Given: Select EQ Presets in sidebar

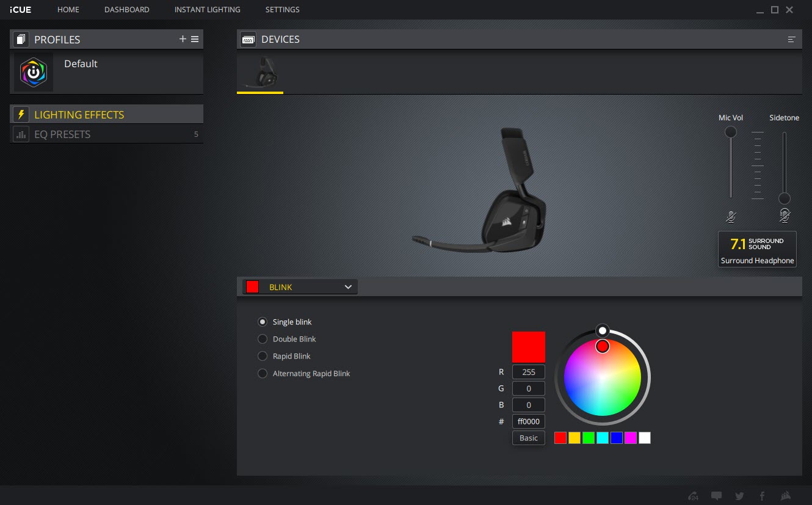Looking at the screenshot, I should pyautogui.click(x=107, y=134).
